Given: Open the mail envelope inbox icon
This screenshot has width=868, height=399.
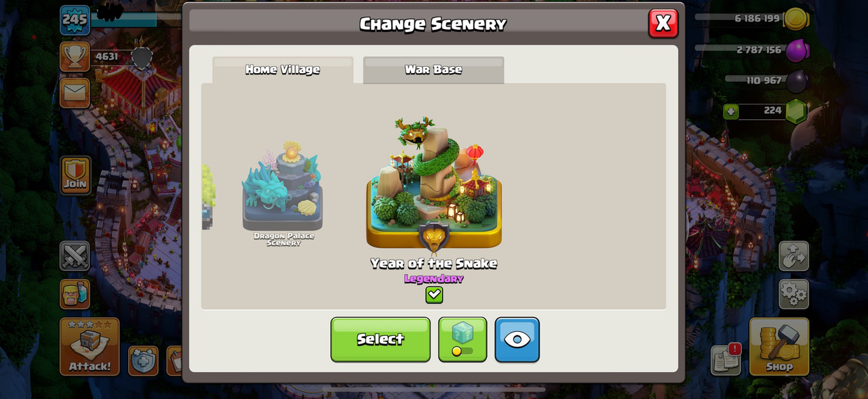Looking at the screenshot, I should pos(75,93).
